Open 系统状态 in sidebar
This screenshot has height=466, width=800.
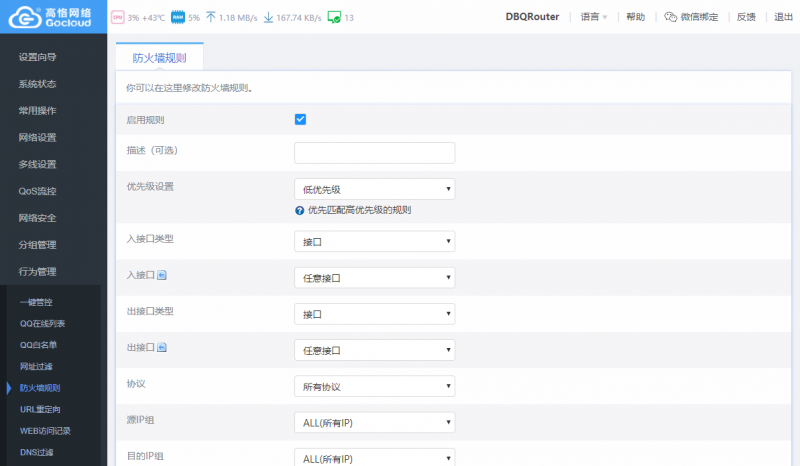pyautogui.click(x=37, y=84)
